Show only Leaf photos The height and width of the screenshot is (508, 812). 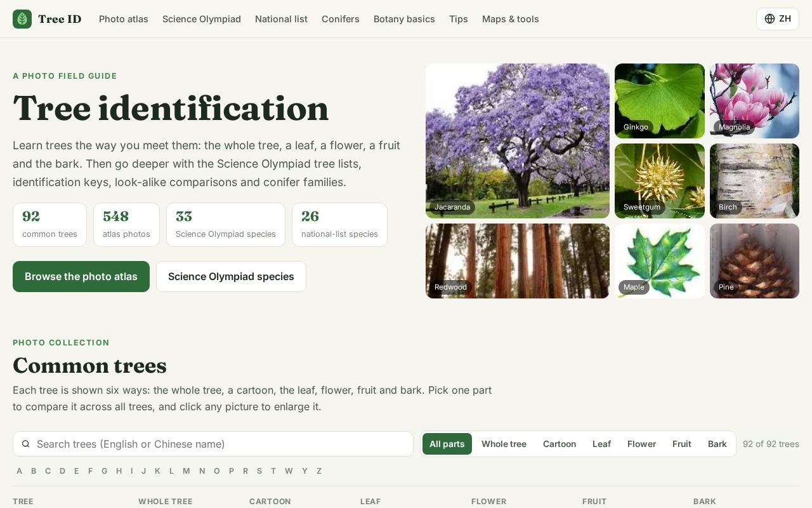[x=601, y=444]
